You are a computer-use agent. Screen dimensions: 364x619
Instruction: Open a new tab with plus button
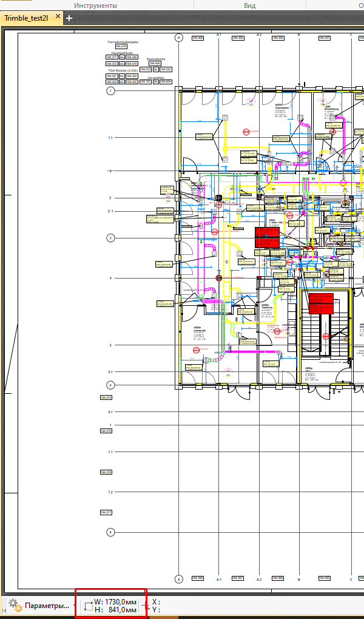click(69, 18)
